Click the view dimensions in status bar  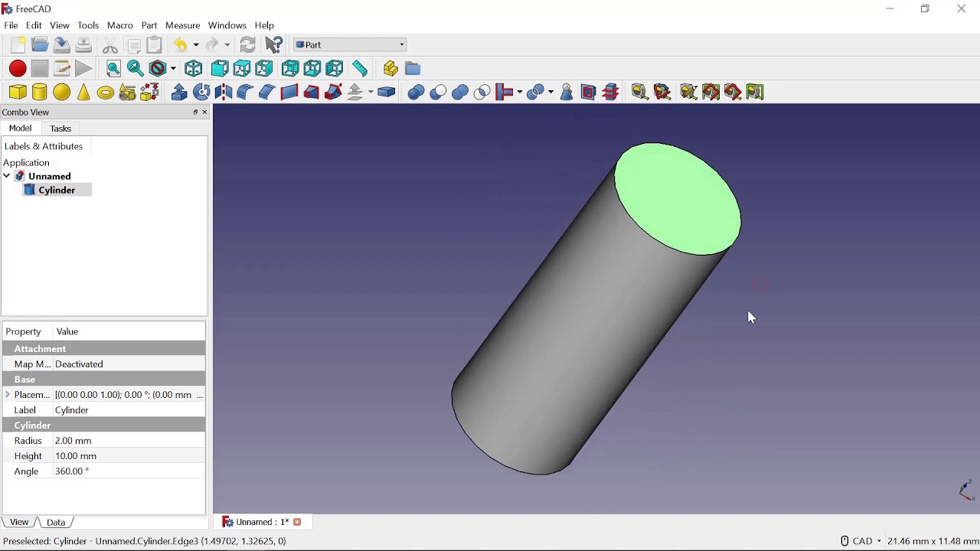tap(933, 543)
